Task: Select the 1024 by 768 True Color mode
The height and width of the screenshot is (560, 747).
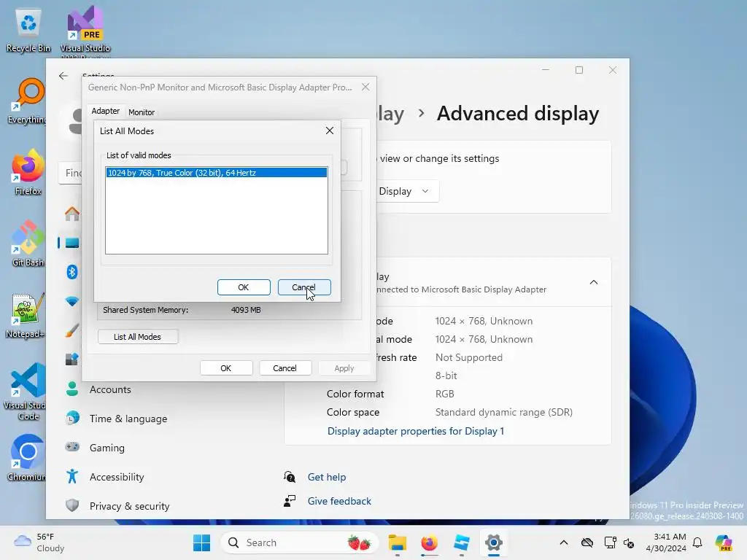Action: click(x=216, y=172)
